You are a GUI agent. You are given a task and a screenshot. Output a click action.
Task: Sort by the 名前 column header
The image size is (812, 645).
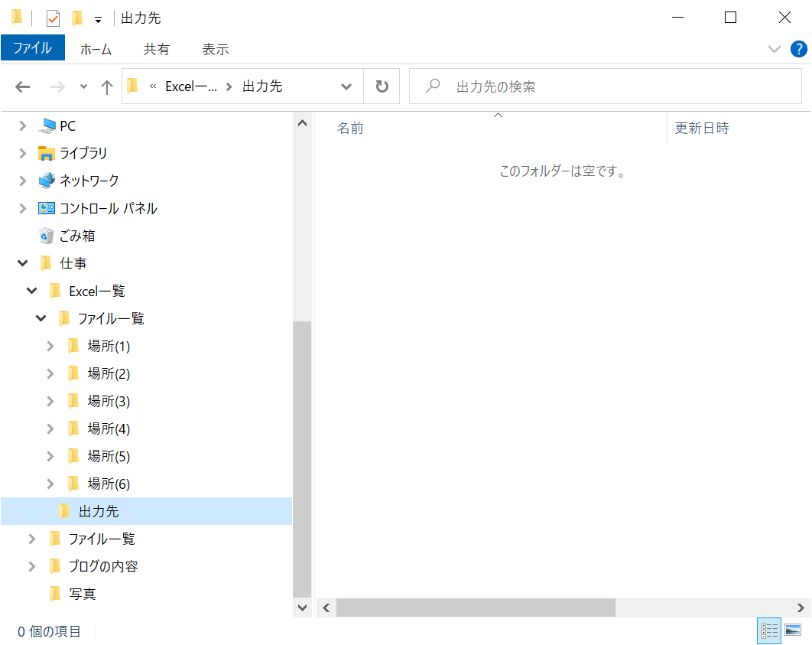350,128
